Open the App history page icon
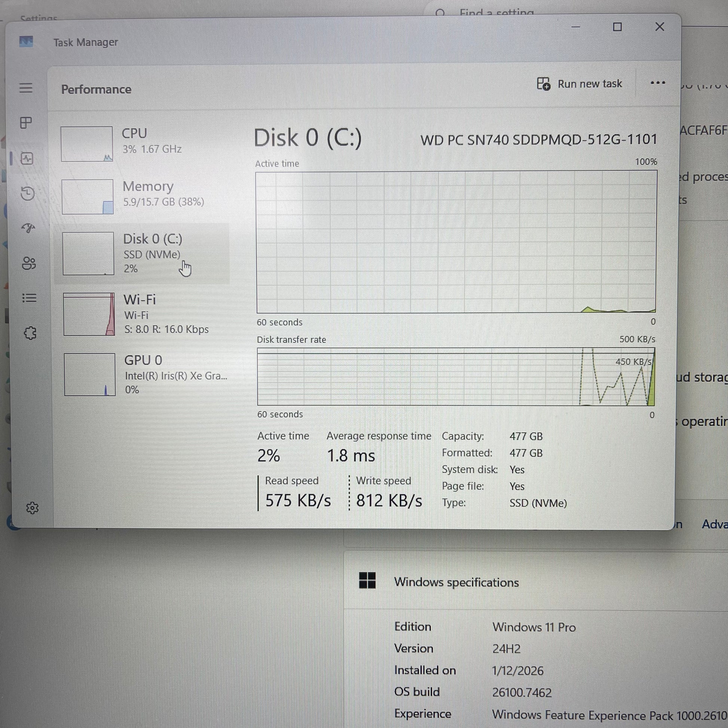Screen dimensions: 728x728 pyautogui.click(x=28, y=193)
